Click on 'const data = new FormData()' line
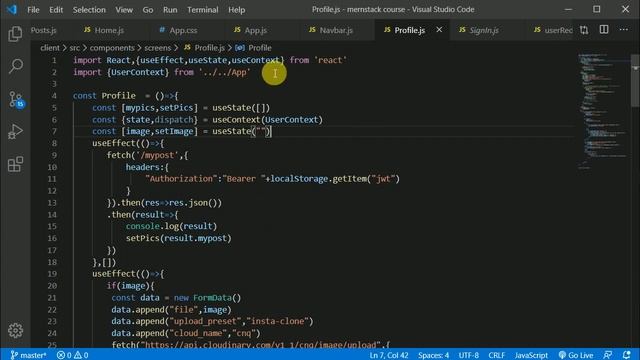The width and height of the screenshot is (640, 360). 176,298
